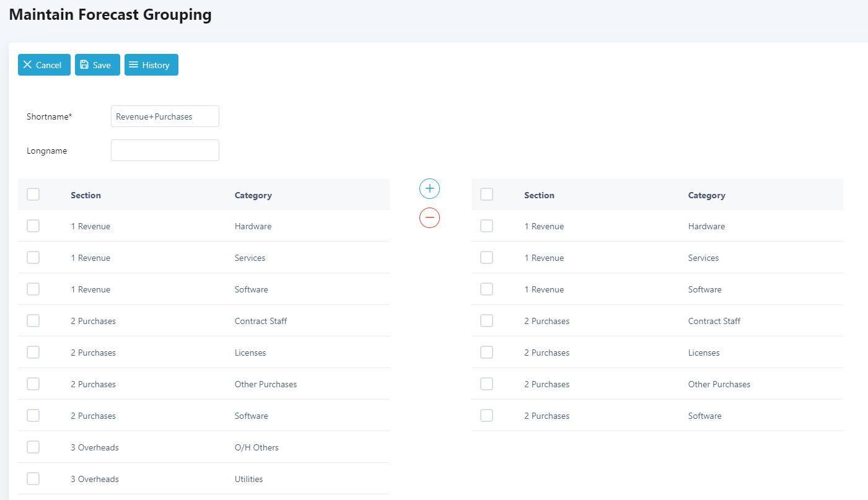868x500 pixels.
Task: Click the Cancel button
Action: pyautogui.click(x=44, y=65)
